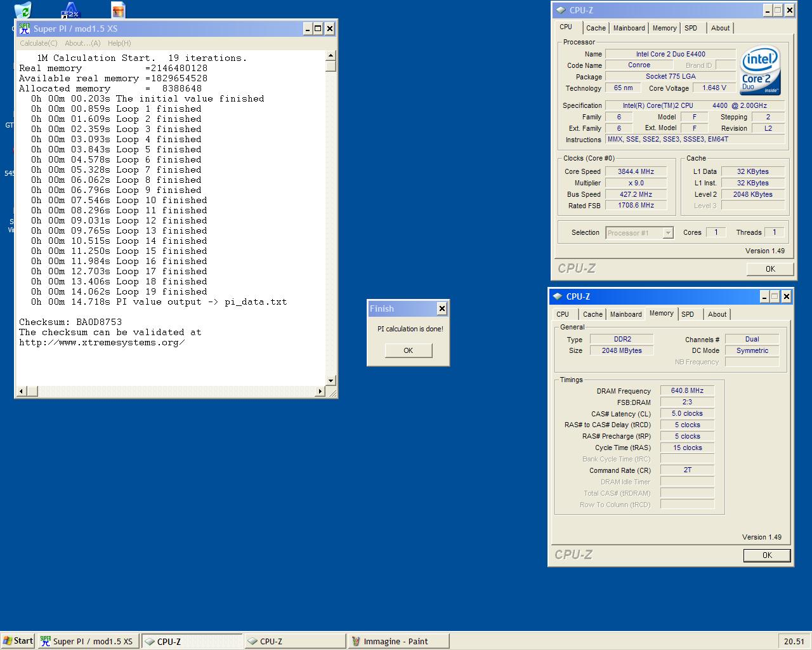Select Memory tab in lower CPU-Z window
812x650 pixels.
(661, 314)
